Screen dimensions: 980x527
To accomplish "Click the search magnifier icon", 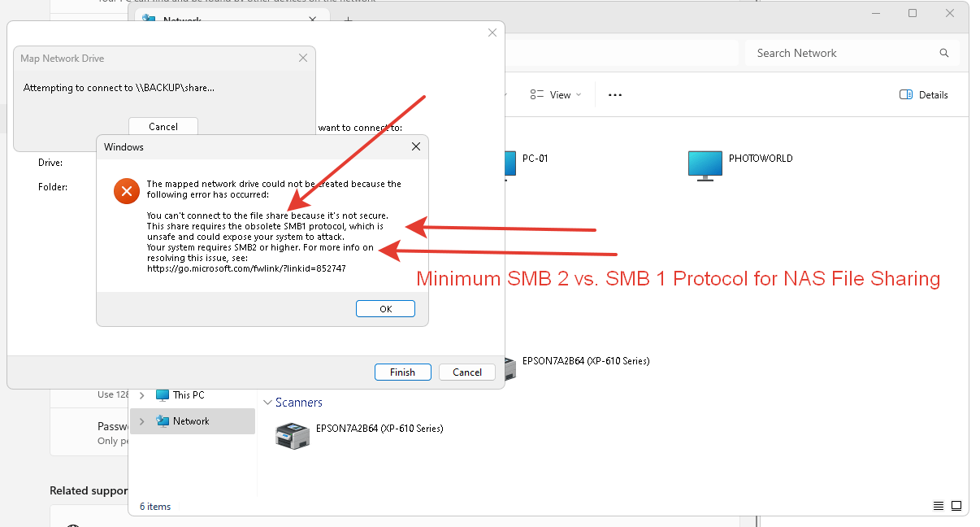I will tap(944, 53).
